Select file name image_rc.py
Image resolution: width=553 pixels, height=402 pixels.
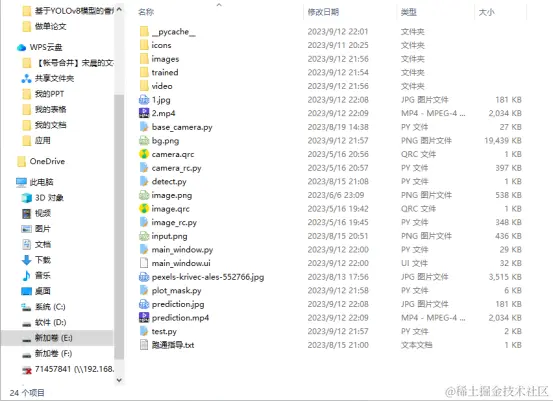(x=174, y=222)
